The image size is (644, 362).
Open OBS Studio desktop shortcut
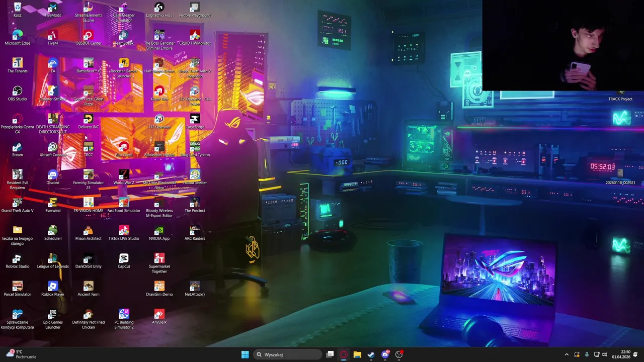[x=18, y=94]
